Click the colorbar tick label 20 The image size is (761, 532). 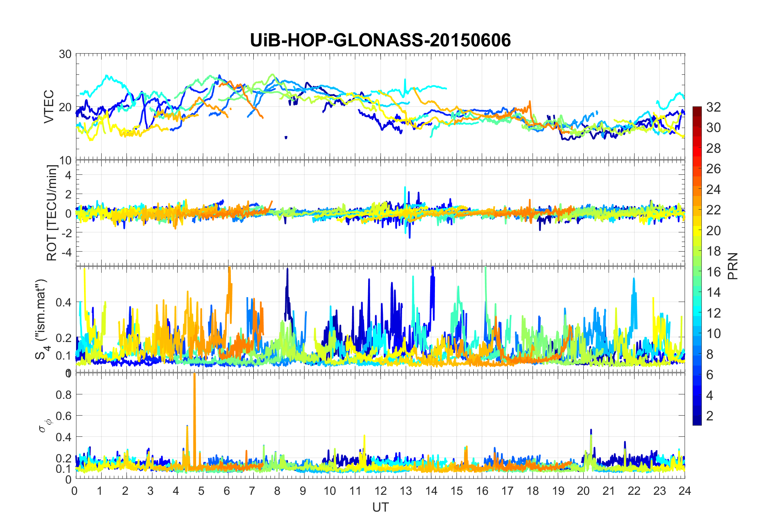click(x=713, y=230)
